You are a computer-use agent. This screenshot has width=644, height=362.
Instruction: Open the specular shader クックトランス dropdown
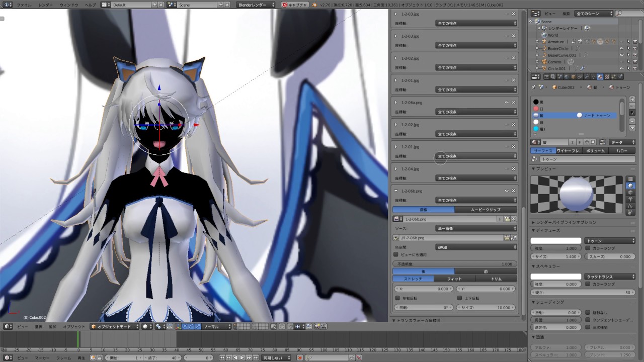click(610, 277)
